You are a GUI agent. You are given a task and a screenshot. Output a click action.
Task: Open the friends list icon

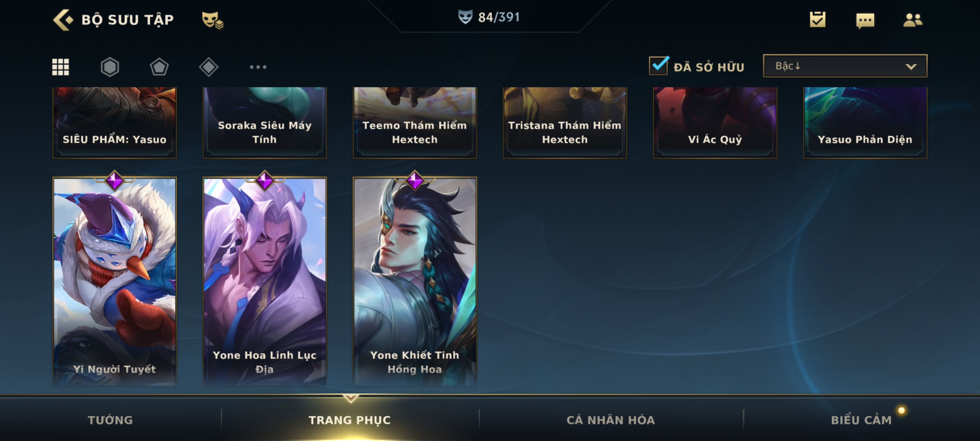[913, 20]
